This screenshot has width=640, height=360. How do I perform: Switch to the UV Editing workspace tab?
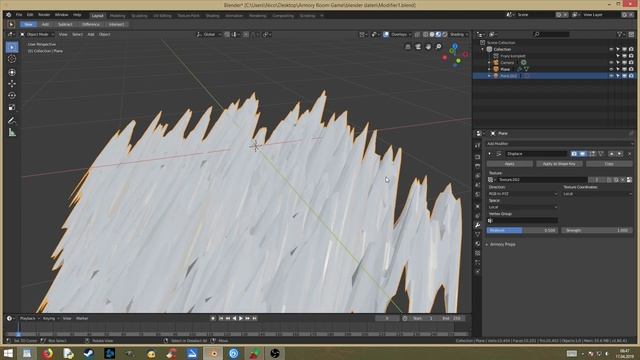(162, 16)
